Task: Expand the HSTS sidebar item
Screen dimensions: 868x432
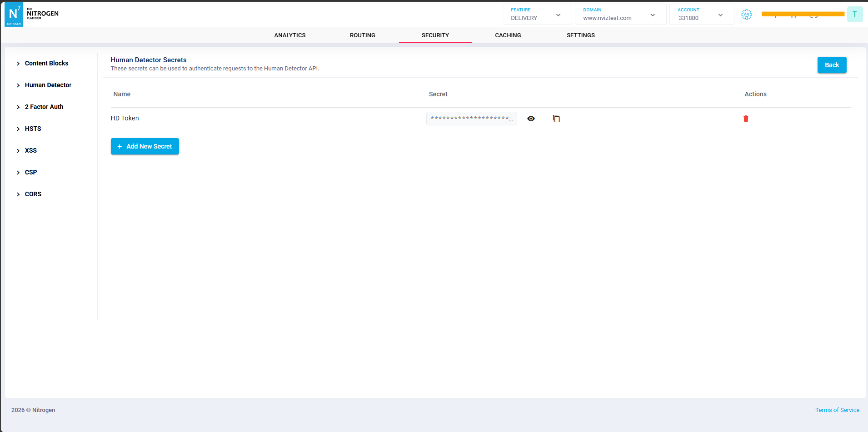Action: pos(29,129)
